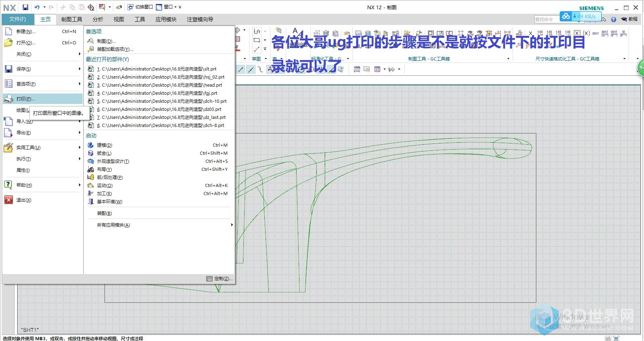Image resolution: width=644 pixels, height=341 pixels.
Task: Click the Undo arrow icon
Action: (x=37, y=7)
